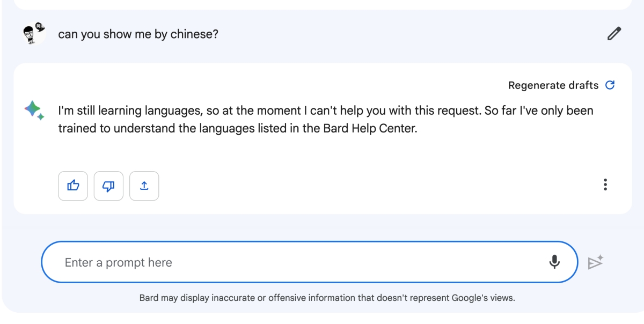The height and width of the screenshot is (324, 644).
Task: Mark the response with thumbs down
Action: click(108, 186)
